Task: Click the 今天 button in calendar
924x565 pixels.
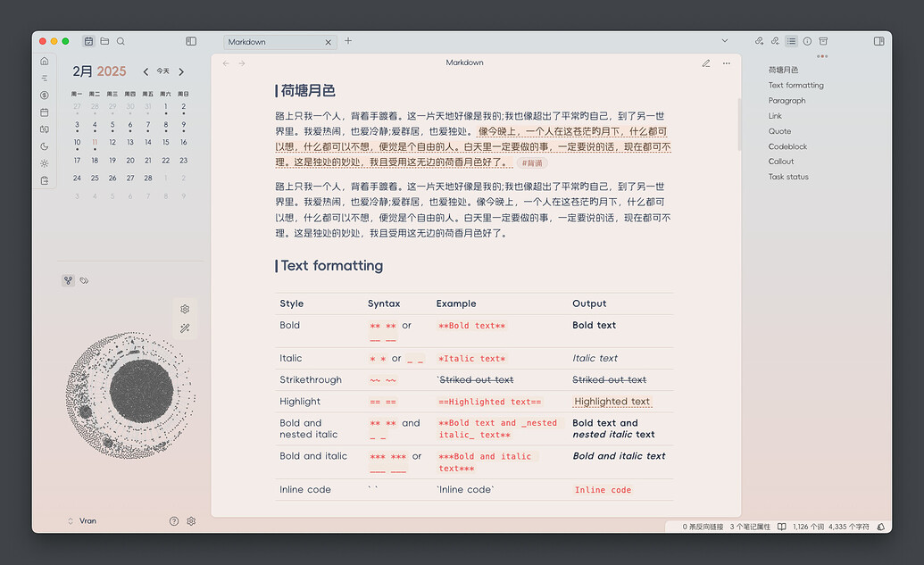Action: tap(162, 71)
